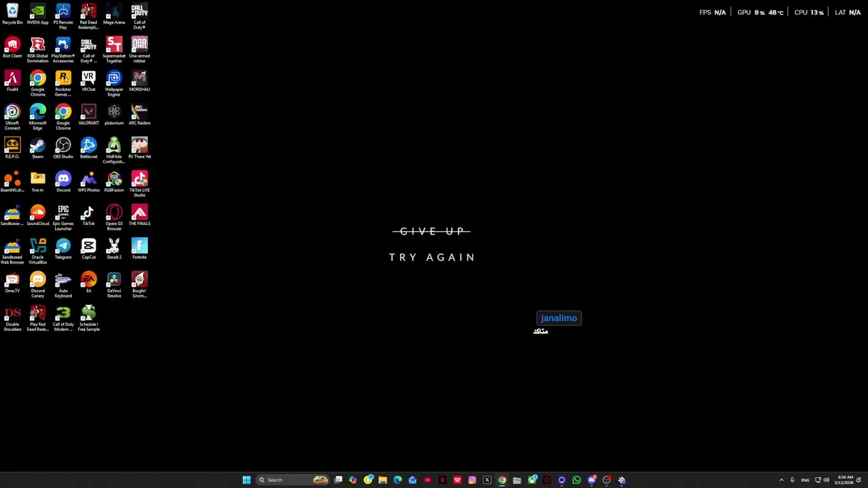Select the VRChat desktop icon
868x488 pixels.
[88, 82]
